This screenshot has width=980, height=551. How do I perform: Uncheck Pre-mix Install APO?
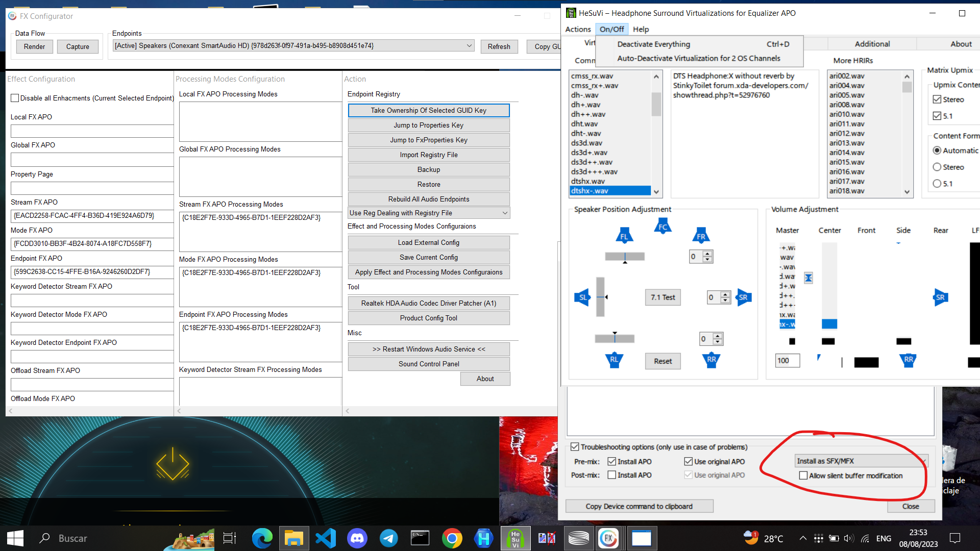tap(612, 461)
